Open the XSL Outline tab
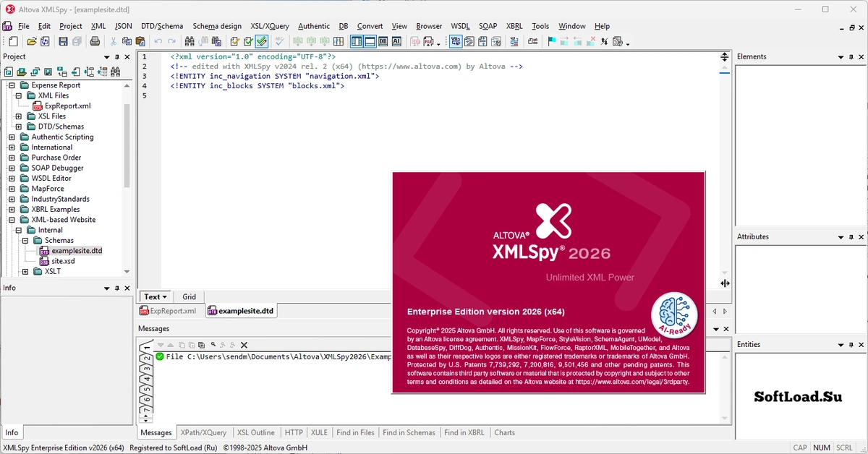This screenshot has width=868, height=454. (x=256, y=432)
